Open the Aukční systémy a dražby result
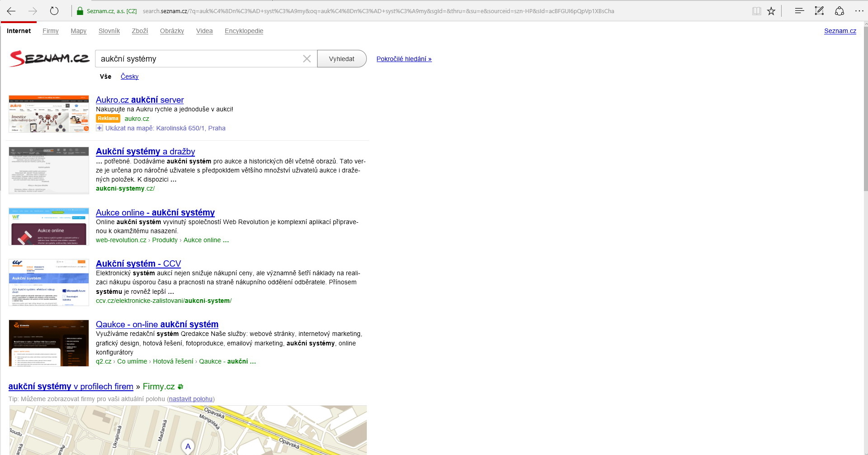Viewport: 868px width, 455px height. (x=146, y=151)
